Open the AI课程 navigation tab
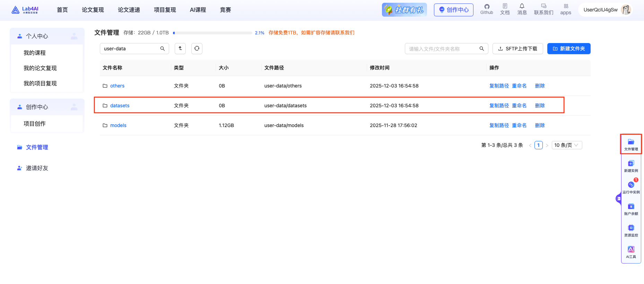This screenshot has height=284, width=644. click(198, 10)
